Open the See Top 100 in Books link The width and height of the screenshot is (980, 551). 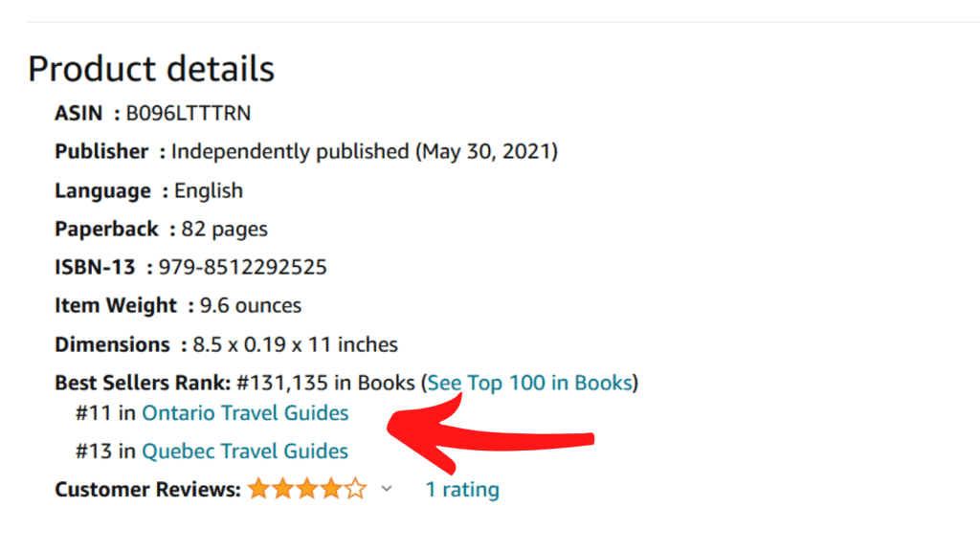point(529,383)
